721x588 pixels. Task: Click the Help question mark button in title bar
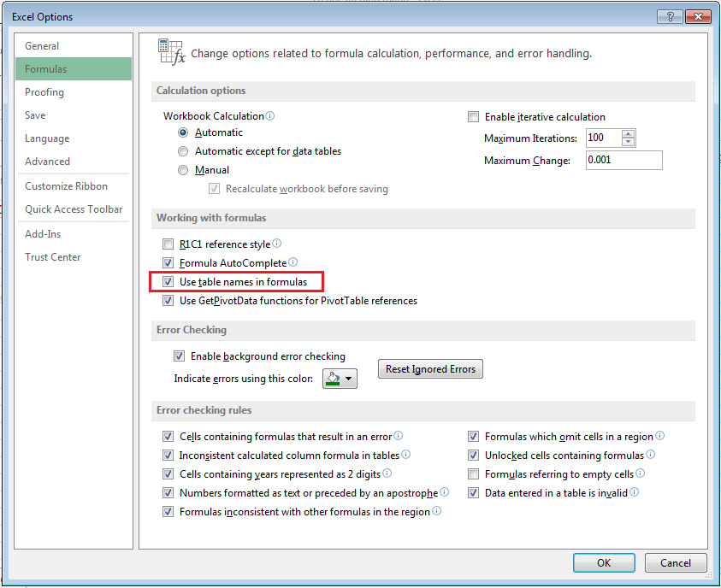tap(670, 16)
